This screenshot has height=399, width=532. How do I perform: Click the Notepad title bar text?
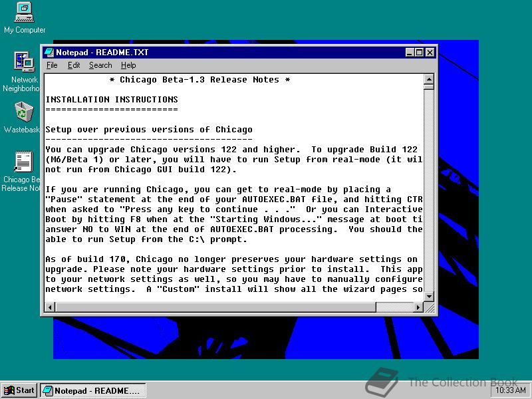(x=102, y=53)
